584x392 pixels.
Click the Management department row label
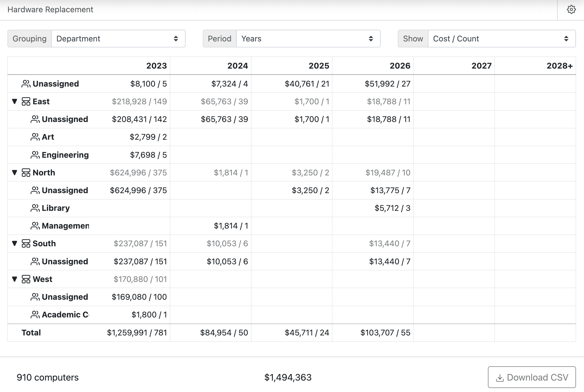point(65,226)
